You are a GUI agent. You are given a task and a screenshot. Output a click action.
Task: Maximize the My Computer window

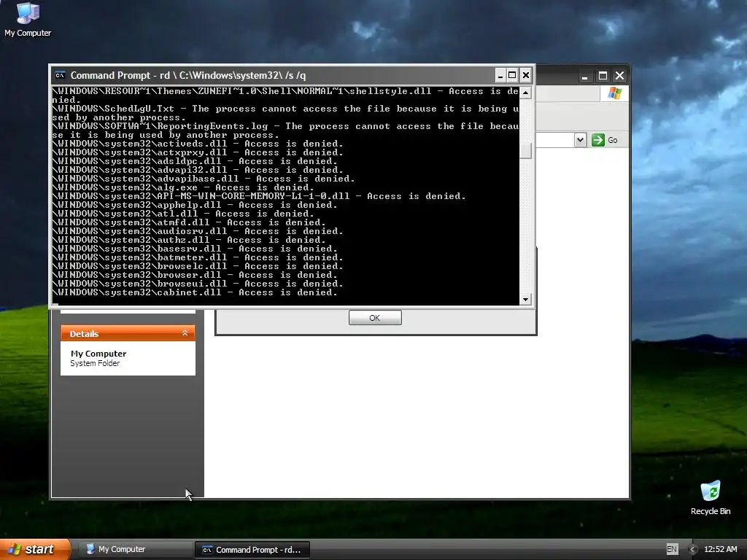click(603, 76)
